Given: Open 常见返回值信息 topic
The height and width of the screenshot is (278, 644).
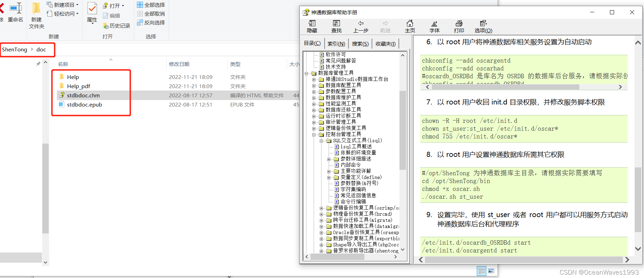Looking at the screenshot, I should (358, 195).
